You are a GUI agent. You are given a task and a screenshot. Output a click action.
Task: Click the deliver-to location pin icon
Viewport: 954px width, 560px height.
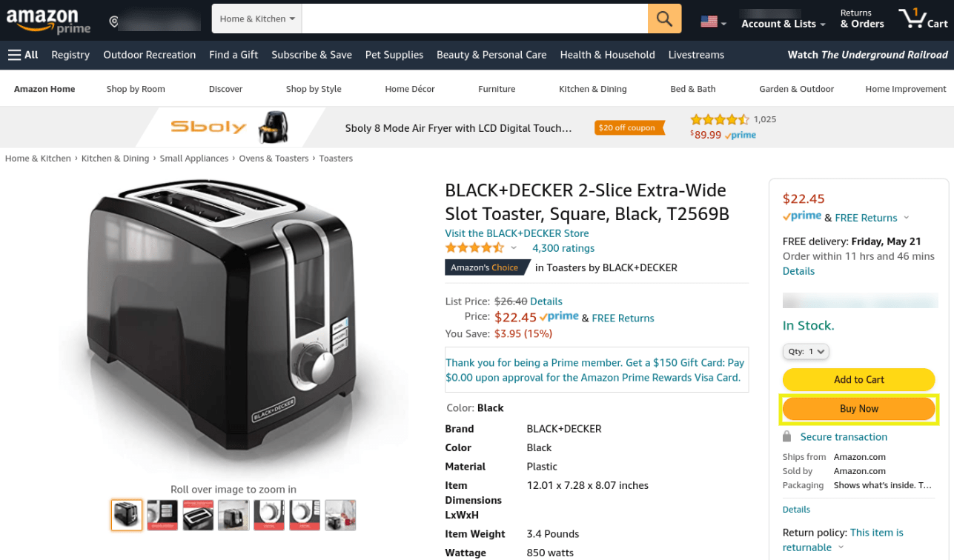click(113, 22)
